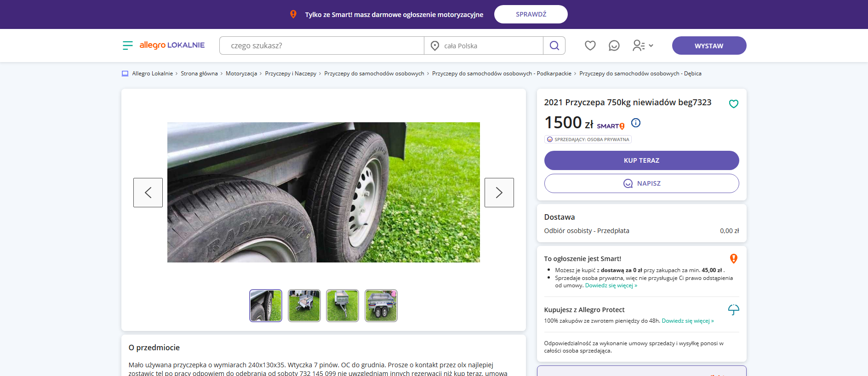Open Dębica trailers breadcrumb
The width and height of the screenshot is (868, 376).
[x=640, y=74]
